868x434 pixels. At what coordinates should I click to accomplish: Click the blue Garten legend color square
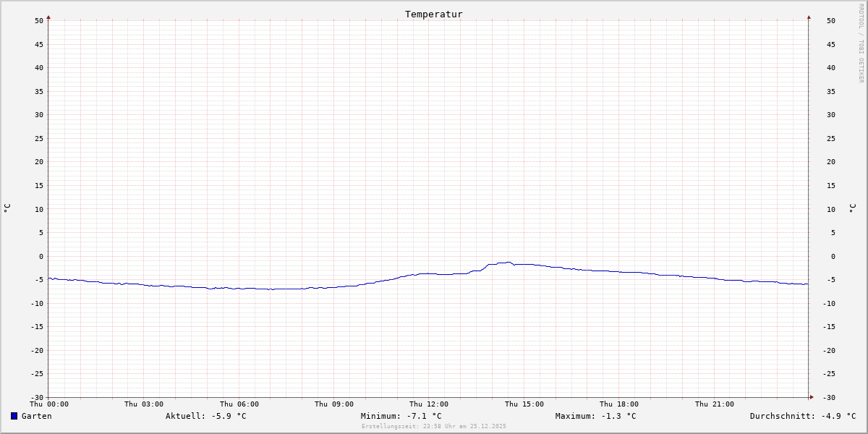click(x=14, y=416)
